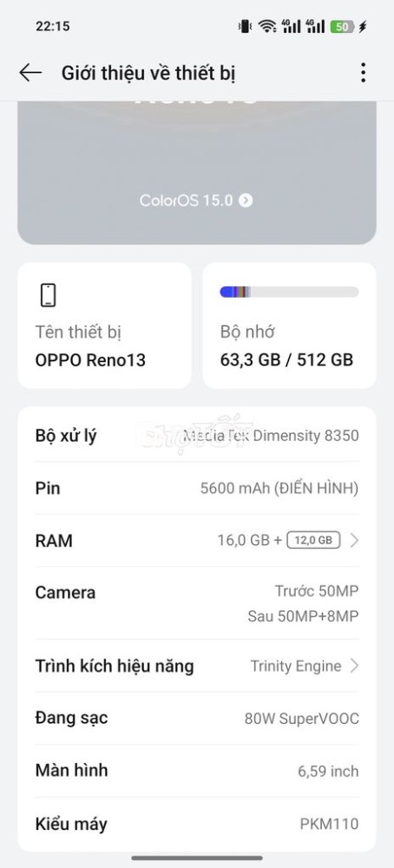Tap the first 4G signal icon
This screenshot has width=394, height=868.
tap(291, 26)
